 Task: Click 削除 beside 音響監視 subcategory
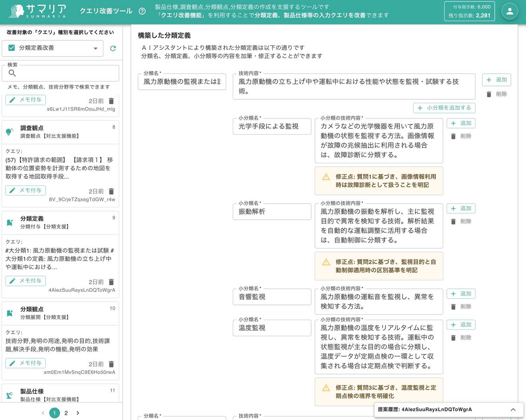click(x=461, y=307)
